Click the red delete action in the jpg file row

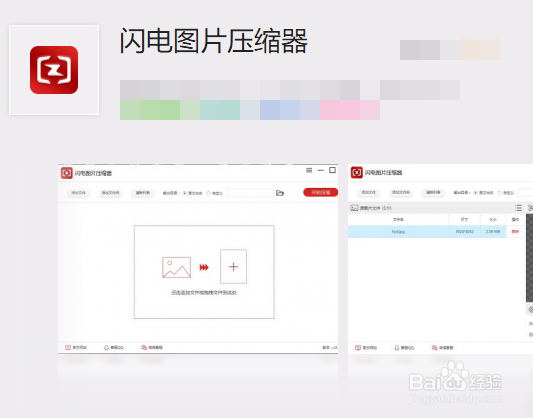coord(515,231)
